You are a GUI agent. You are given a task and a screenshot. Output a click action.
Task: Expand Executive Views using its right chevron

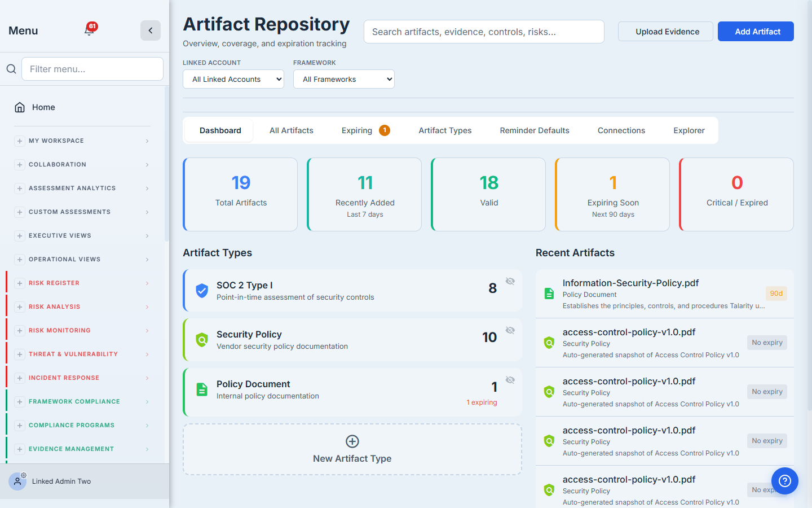pyautogui.click(x=147, y=236)
